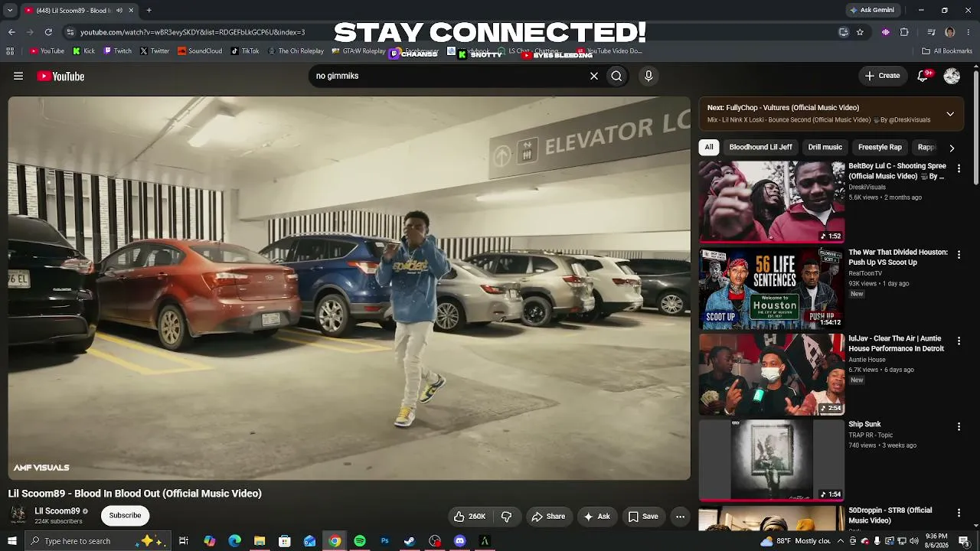Reload the page

point(48,32)
